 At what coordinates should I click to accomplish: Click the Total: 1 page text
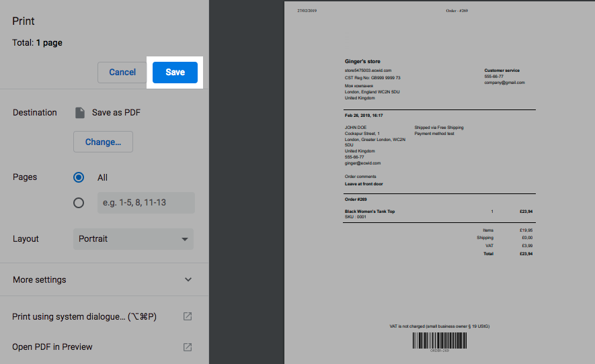(37, 42)
